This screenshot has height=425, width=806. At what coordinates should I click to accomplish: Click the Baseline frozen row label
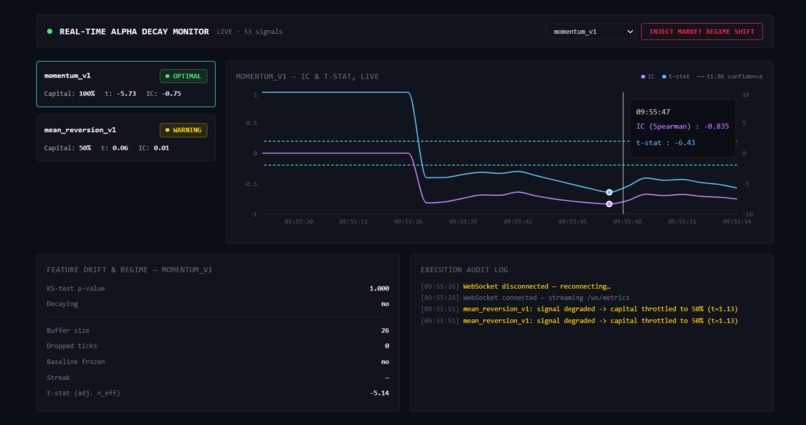tap(76, 362)
